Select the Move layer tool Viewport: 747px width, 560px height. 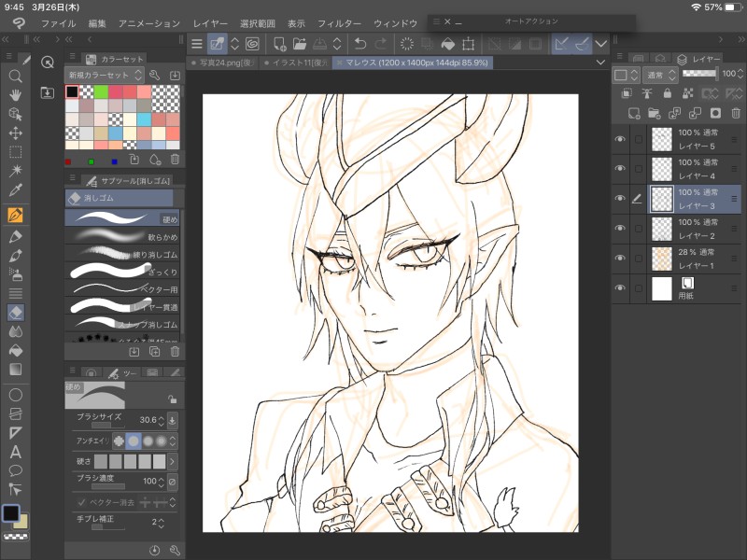click(15, 133)
